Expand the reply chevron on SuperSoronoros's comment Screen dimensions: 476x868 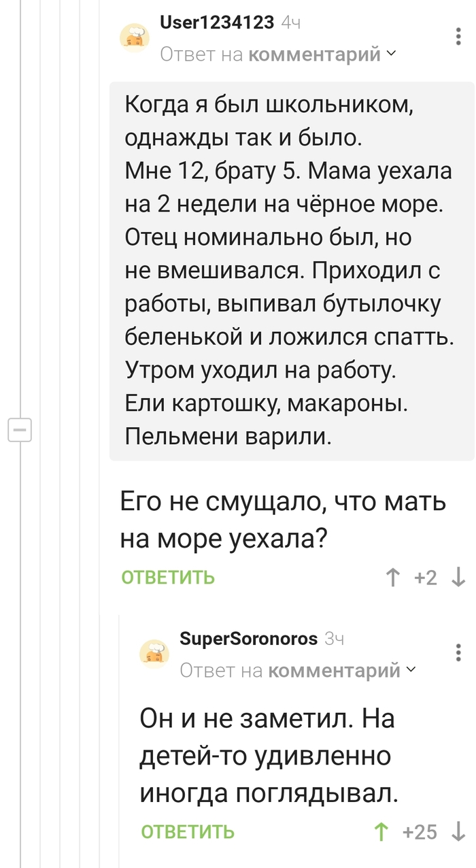tap(411, 671)
